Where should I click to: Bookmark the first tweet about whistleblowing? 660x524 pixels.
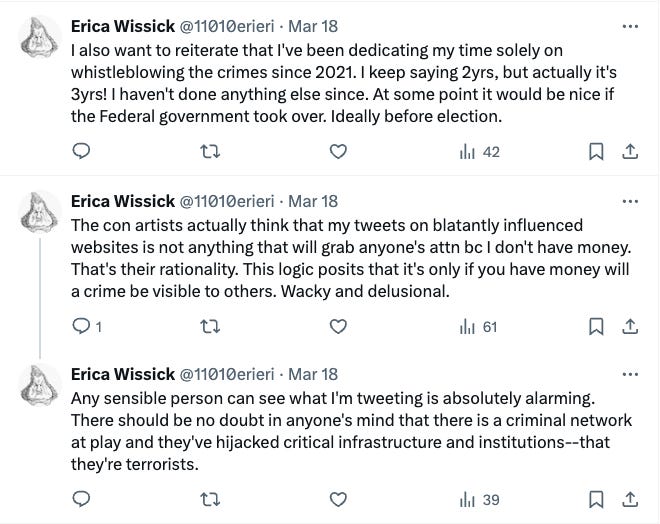[x=596, y=152]
